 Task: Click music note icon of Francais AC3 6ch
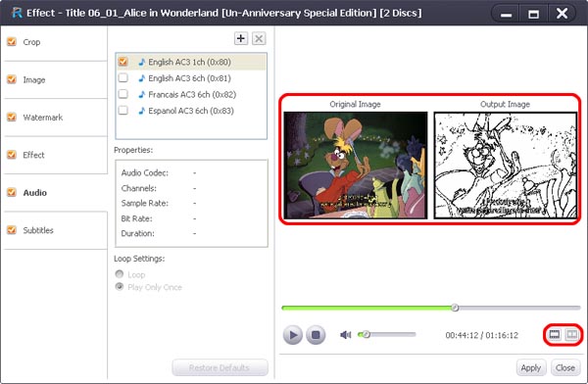pyautogui.click(x=141, y=94)
